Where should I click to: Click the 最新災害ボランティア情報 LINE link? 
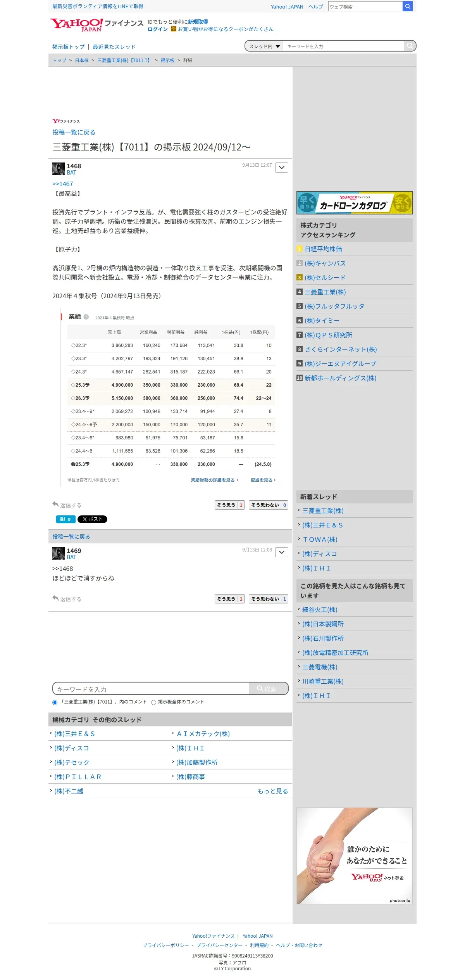click(98, 6)
